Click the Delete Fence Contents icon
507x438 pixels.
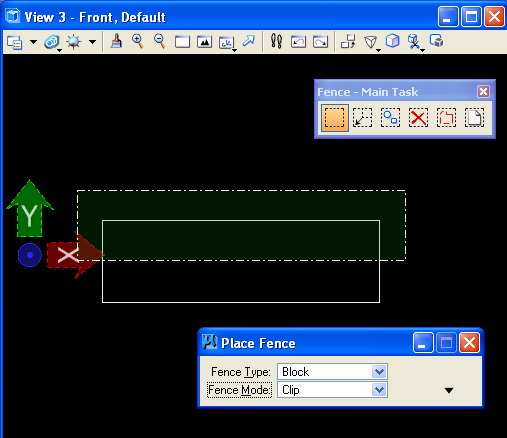point(418,118)
